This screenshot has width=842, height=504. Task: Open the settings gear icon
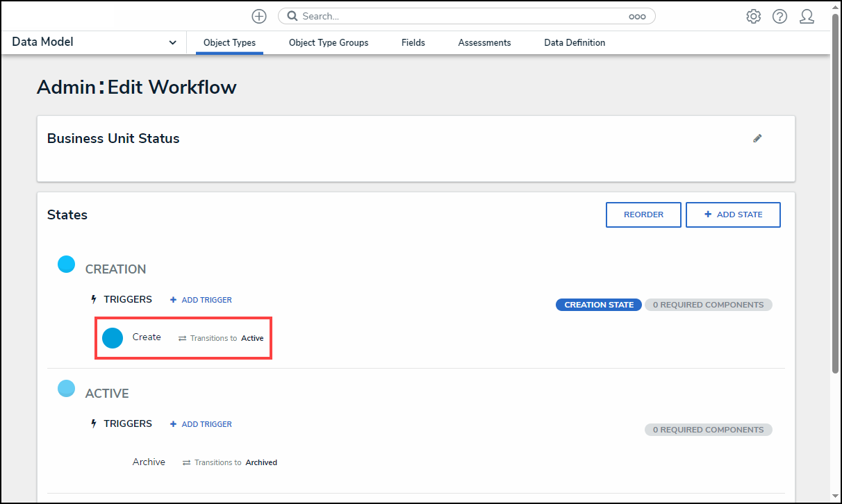(x=753, y=17)
